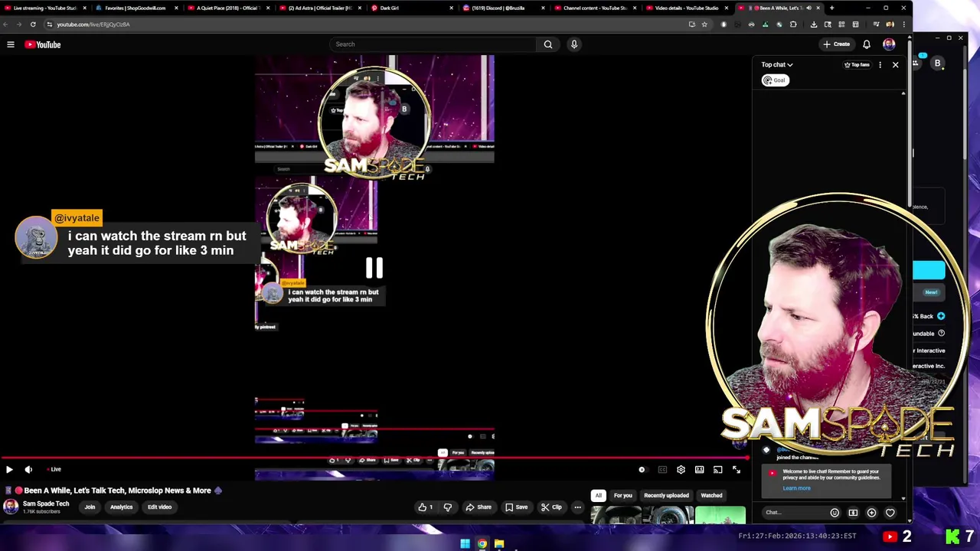The width and height of the screenshot is (980, 551).
Task: Open live chat options three-dot menu
Action: coord(880,65)
